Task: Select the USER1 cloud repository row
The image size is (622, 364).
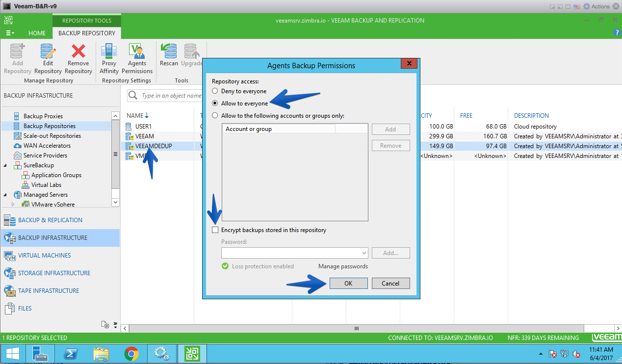Action: [370, 126]
